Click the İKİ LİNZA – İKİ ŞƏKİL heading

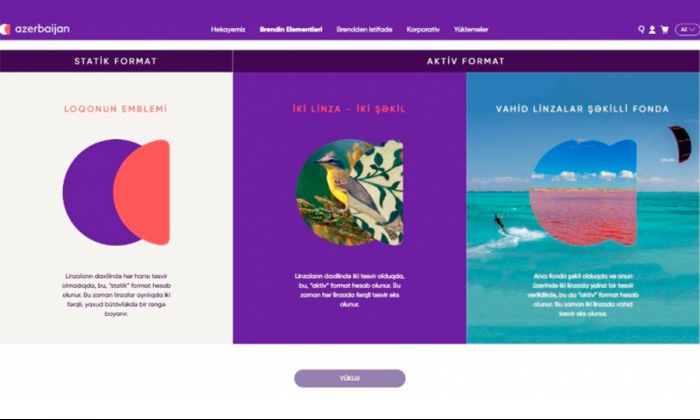(x=349, y=109)
